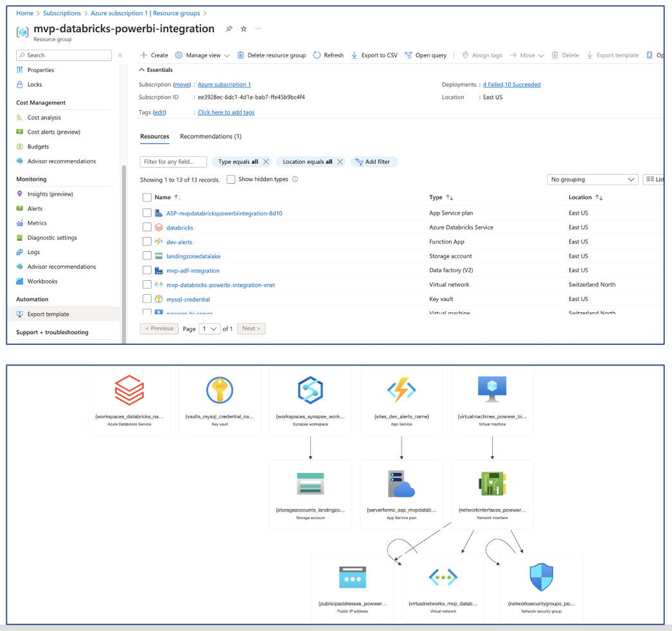Select the Network interface diagram node

tap(492, 495)
